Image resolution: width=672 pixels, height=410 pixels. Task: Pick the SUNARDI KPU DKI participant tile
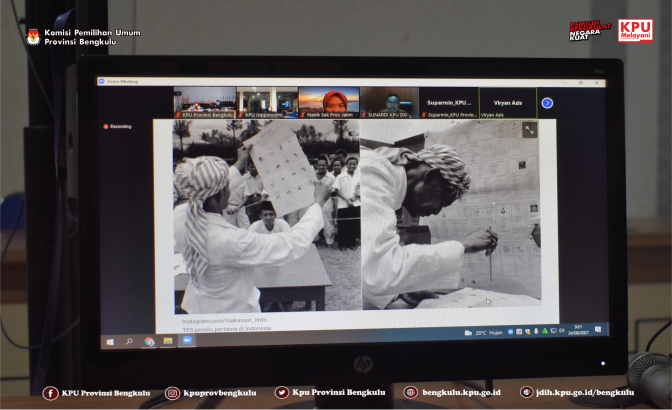tap(389, 103)
